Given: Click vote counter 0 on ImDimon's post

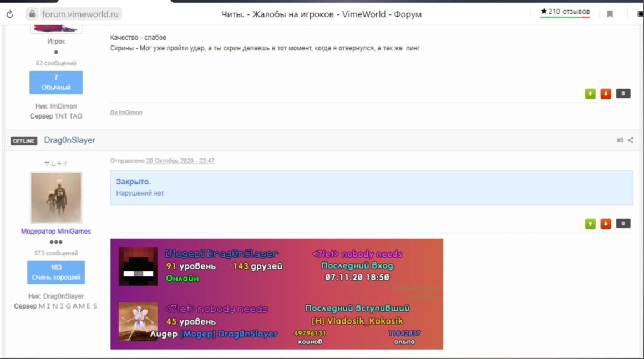Looking at the screenshot, I should tap(623, 94).
